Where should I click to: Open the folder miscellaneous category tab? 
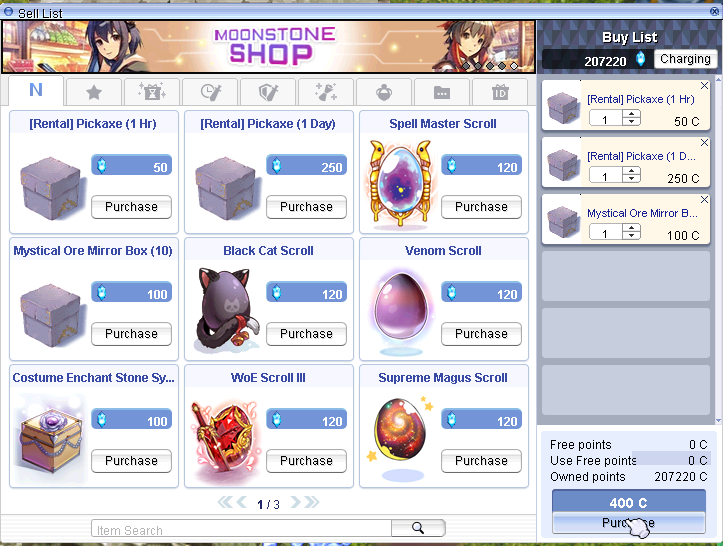click(x=442, y=92)
